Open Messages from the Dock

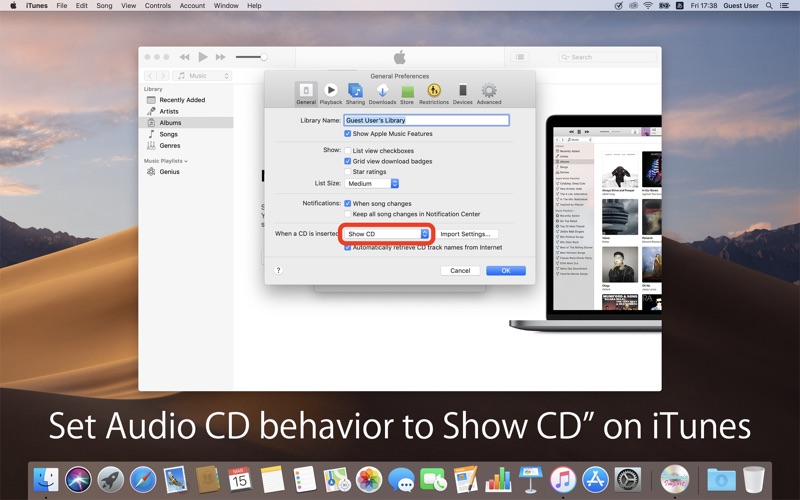[x=401, y=480]
